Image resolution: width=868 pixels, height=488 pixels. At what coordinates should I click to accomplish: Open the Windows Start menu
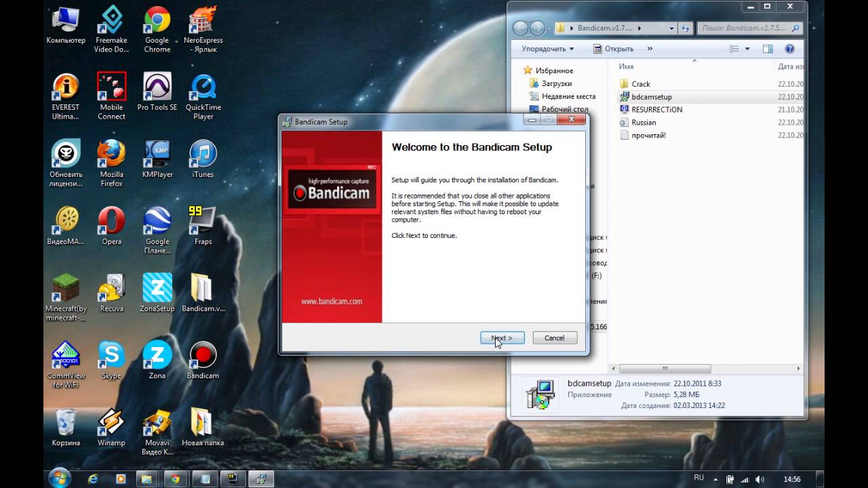tap(60, 479)
